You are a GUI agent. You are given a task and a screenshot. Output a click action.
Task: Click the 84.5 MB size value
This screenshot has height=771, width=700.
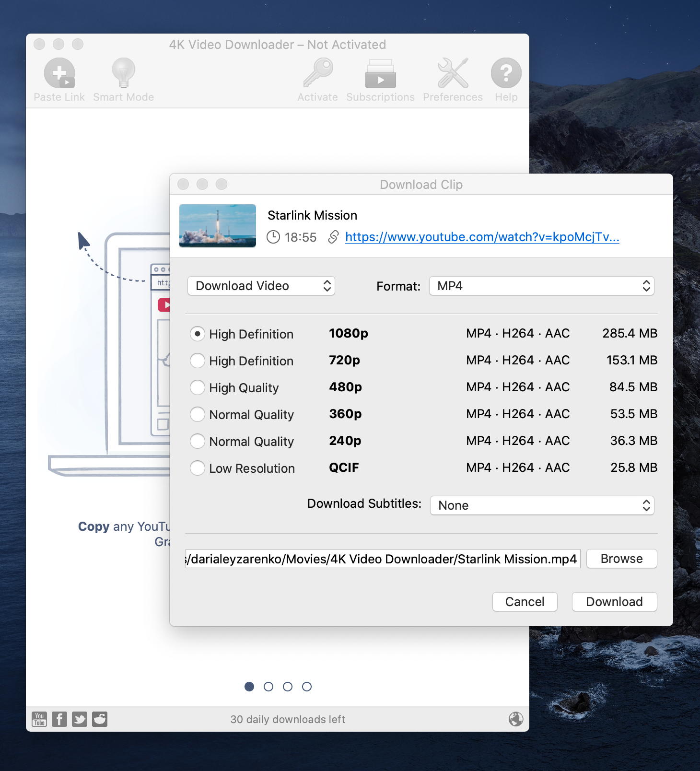[x=633, y=387]
